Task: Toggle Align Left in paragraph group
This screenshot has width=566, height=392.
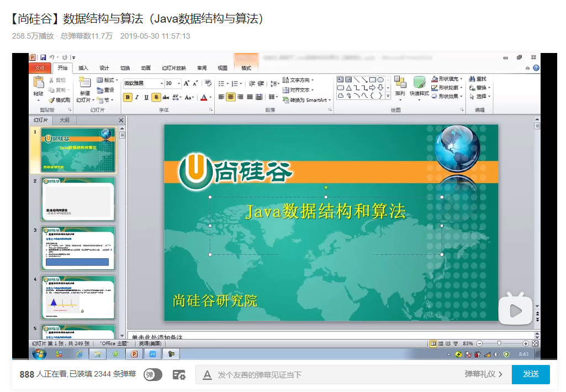Action: pos(221,97)
